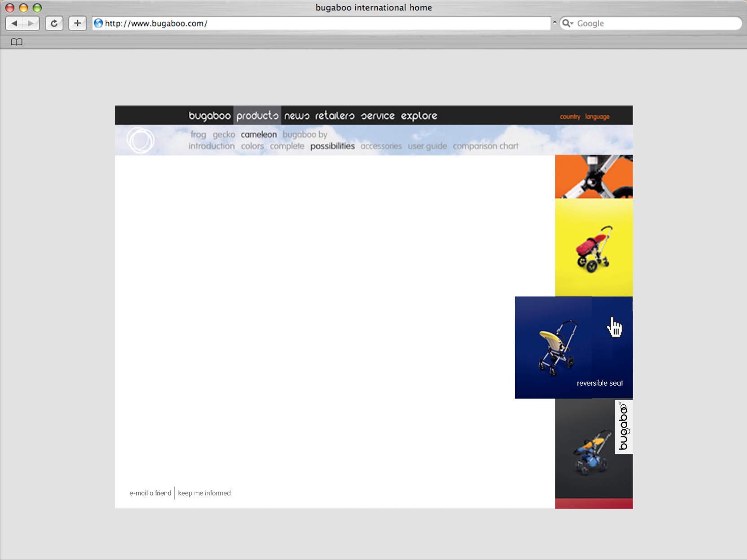Click the vertical bugaboo logo tab
This screenshot has width=747, height=560.
click(x=624, y=426)
